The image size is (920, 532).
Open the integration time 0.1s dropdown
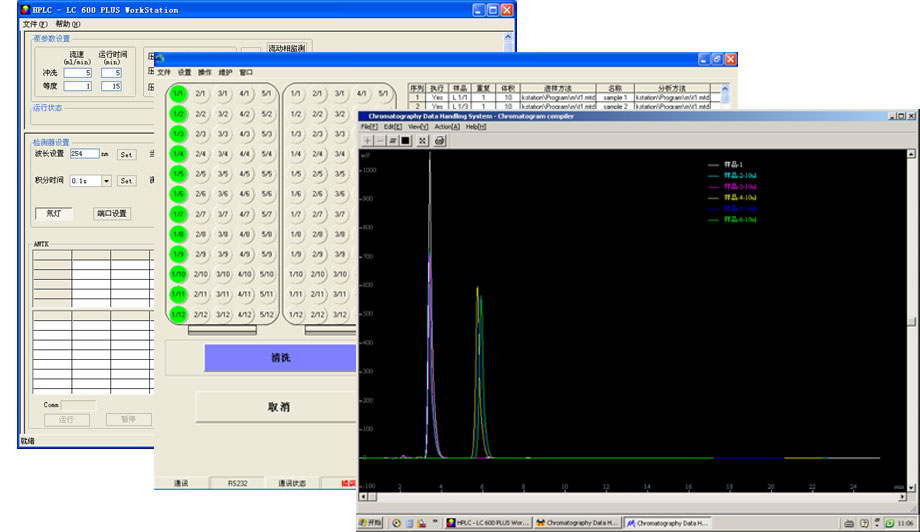coord(106,181)
